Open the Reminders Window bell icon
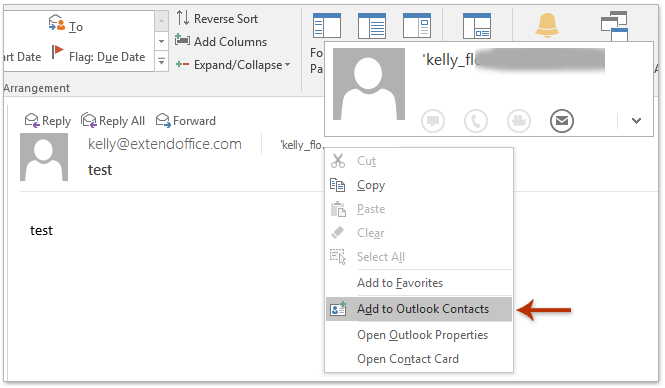 click(x=547, y=25)
